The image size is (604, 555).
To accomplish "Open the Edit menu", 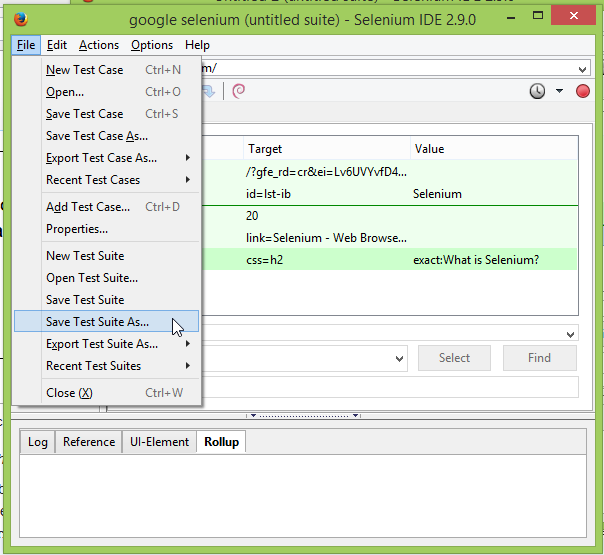I will (x=57, y=45).
